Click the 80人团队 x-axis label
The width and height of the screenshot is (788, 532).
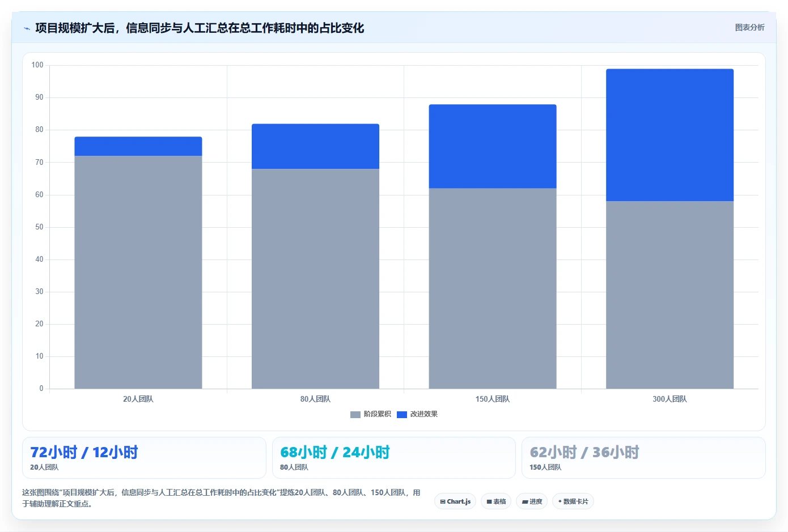315,399
